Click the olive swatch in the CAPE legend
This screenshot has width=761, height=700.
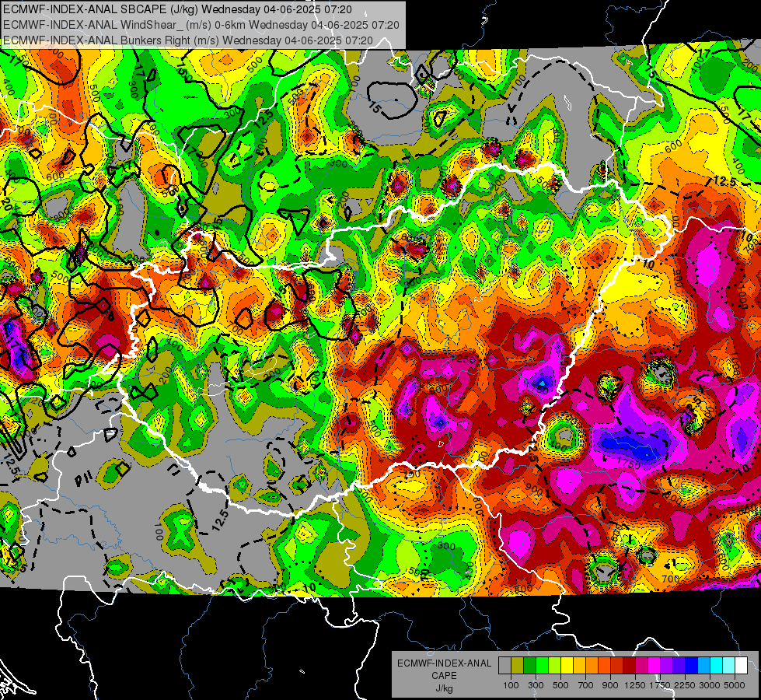pyautogui.click(x=518, y=665)
